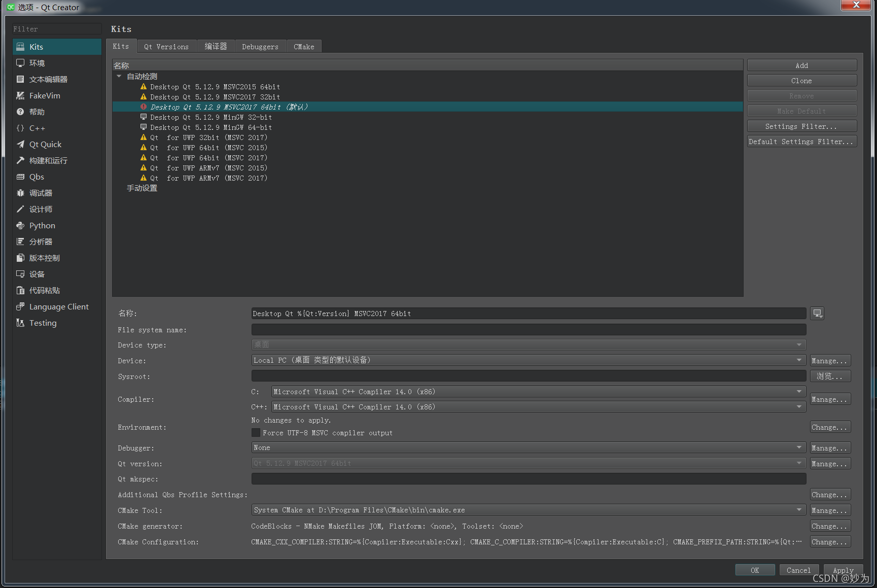This screenshot has width=877, height=588.
Task: Enable Force UTF-8 MSVC compiler output
Action: [256, 433]
